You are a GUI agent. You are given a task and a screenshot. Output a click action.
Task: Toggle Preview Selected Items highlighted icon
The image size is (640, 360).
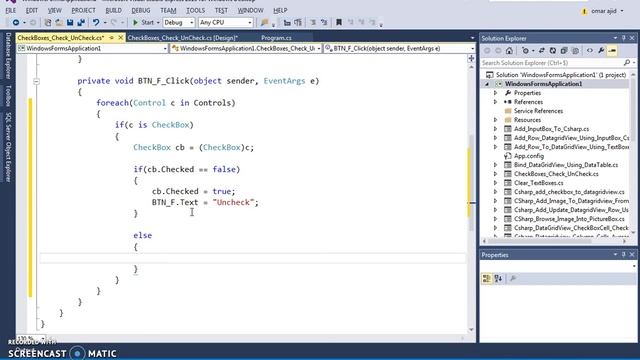612,51
